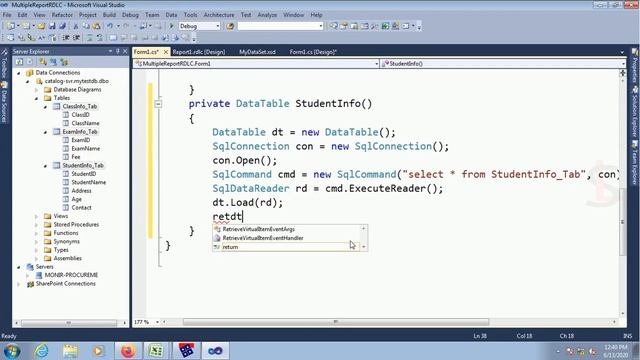
Task: Close the Form1.cs tab
Action: point(165,52)
